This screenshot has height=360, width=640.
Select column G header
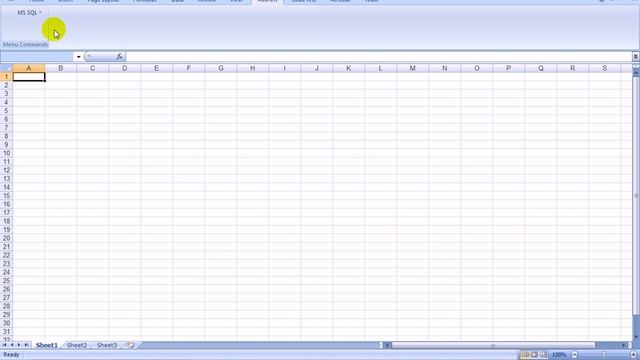coord(220,68)
